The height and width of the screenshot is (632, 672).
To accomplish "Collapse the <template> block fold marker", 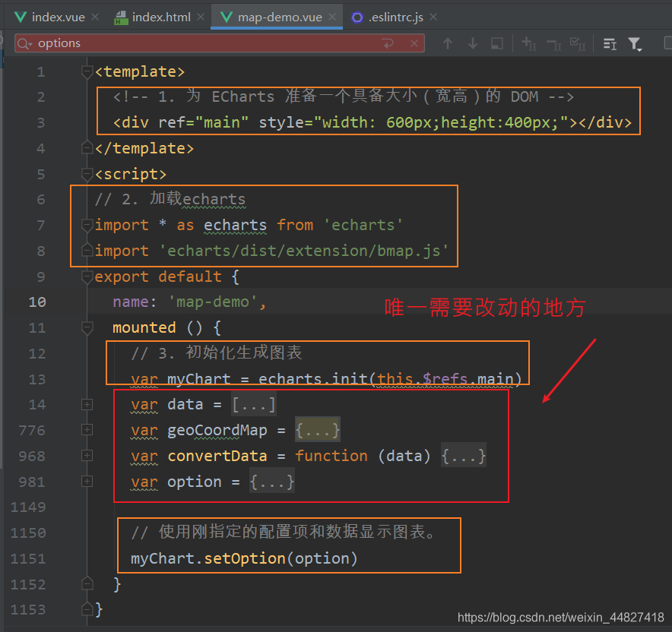I will (x=87, y=71).
